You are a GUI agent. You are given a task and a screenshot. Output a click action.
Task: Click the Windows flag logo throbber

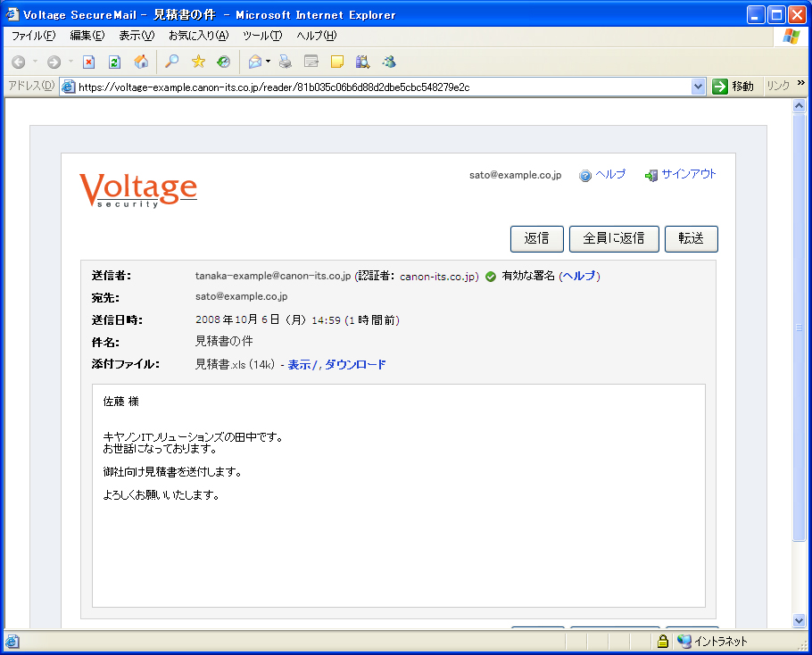791,37
